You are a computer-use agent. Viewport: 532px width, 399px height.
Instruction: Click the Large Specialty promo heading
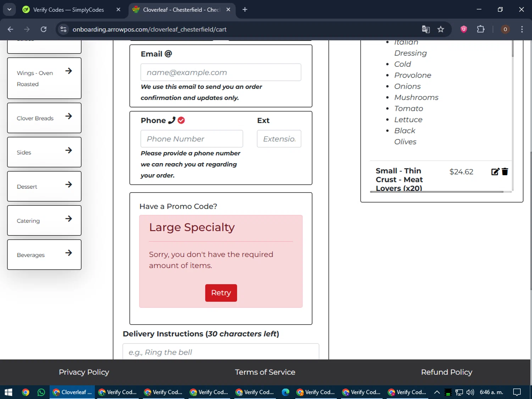(x=192, y=227)
